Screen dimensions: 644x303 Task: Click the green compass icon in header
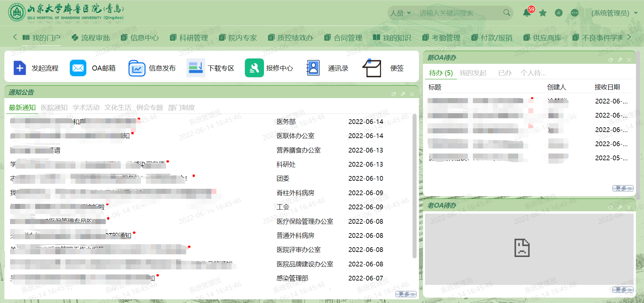tap(558, 13)
